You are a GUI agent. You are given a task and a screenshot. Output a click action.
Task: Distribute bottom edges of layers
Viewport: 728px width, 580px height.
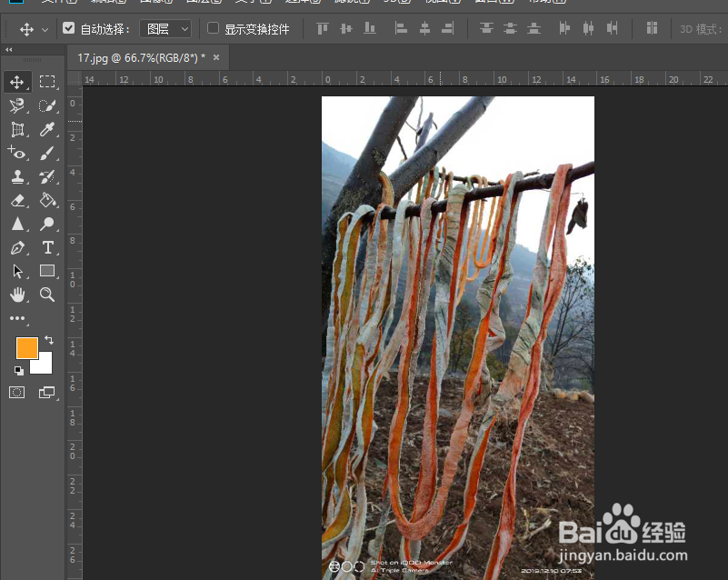point(534,29)
